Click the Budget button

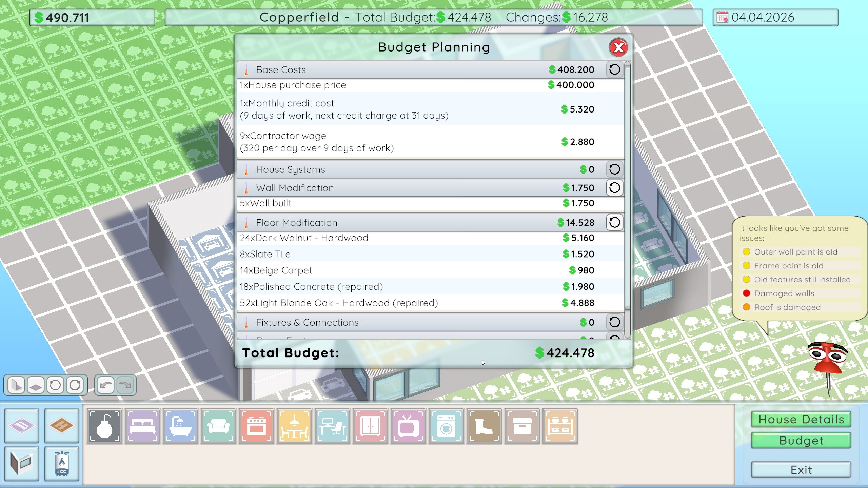pyautogui.click(x=801, y=441)
